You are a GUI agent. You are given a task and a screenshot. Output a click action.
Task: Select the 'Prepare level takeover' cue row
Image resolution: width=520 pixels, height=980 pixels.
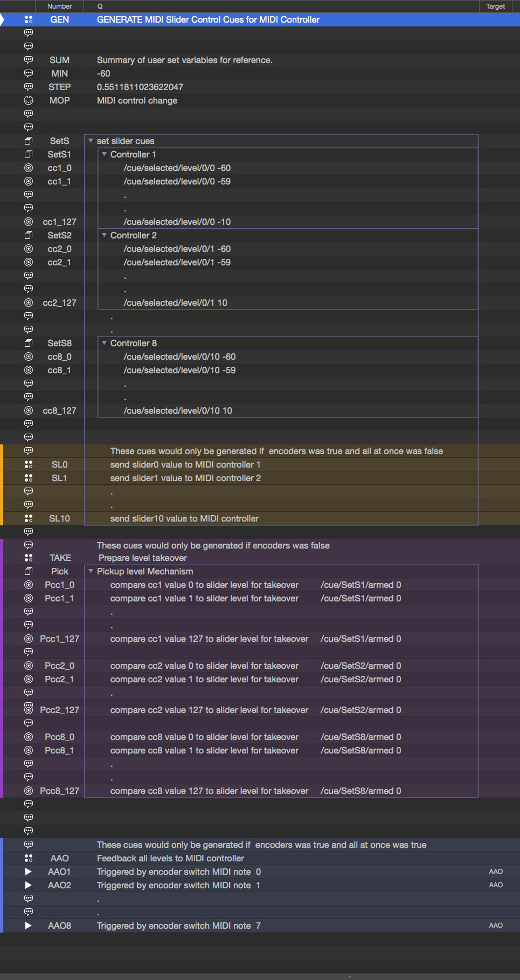[143, 558]
